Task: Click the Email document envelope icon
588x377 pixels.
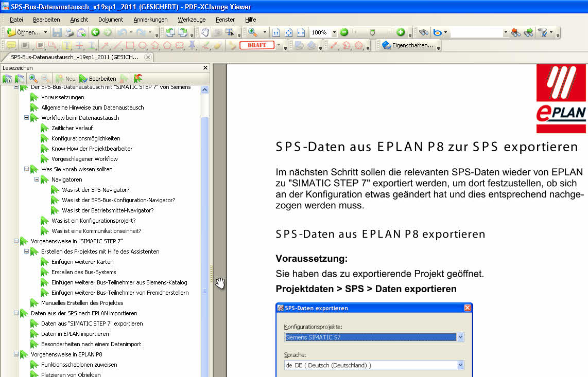Action: pyautogui.click(x=81, y=32)
